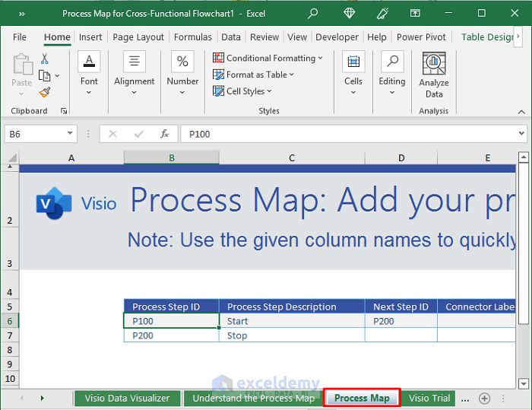Click the search magnifier in title bar
The width and height of the screenshot is (532, 410).
point(312,14)
